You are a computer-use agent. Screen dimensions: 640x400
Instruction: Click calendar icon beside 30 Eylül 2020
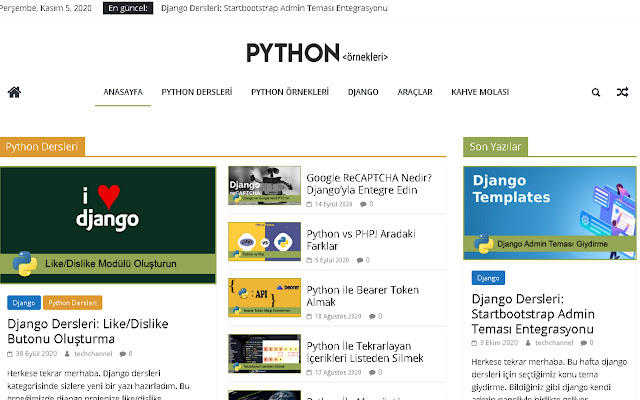[x=10, y=354]
